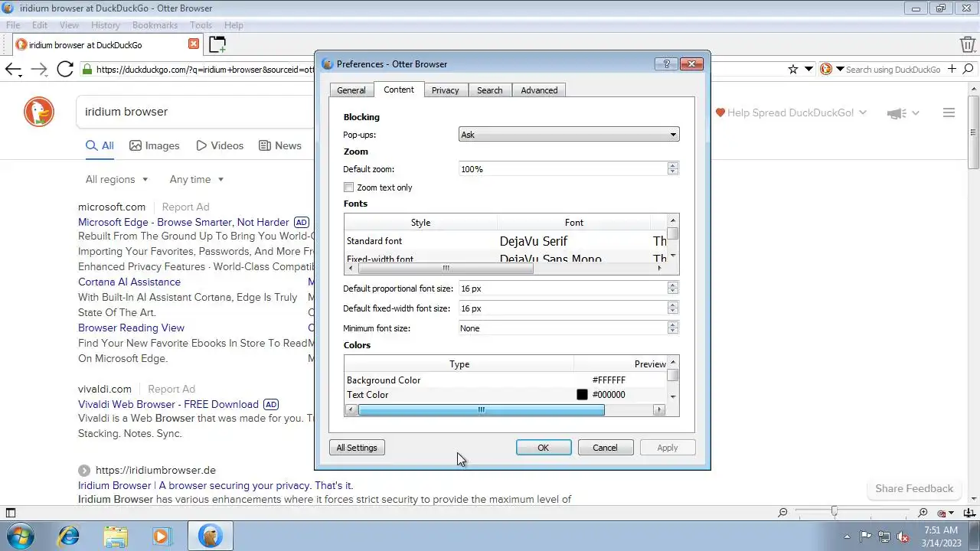Click the Minimum font size spinner

672,328
